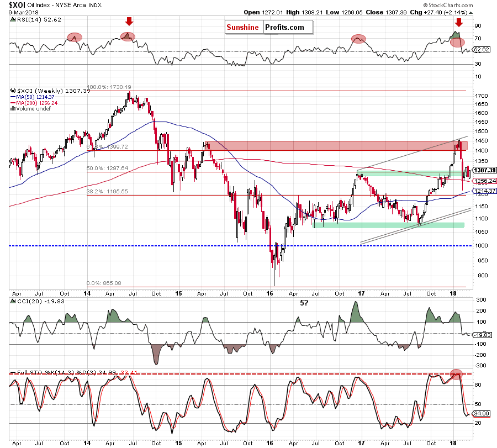Screen dimensions: 497x448
Task: Click the candlestick icon beside $XOI (Weekly)
Action: [x=13, y=91]
